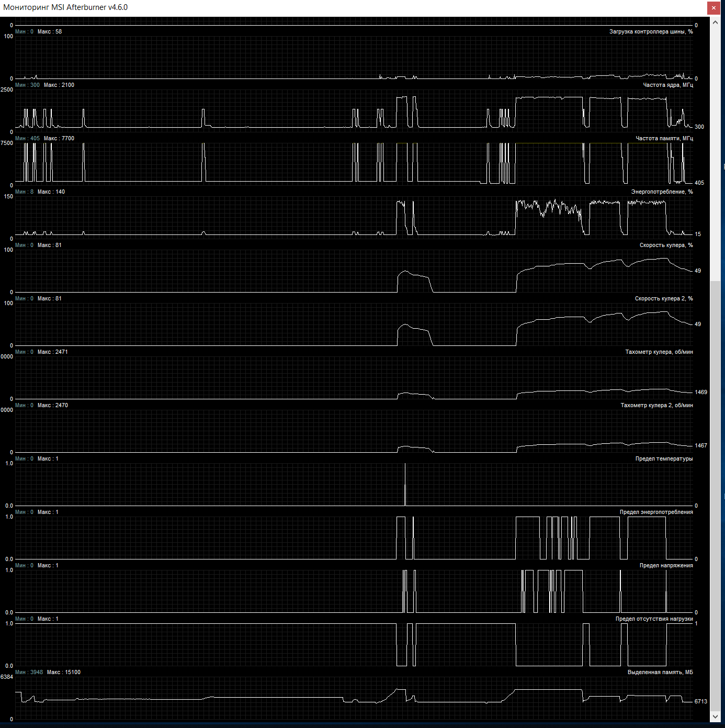Select the 'Скорость кулера 2, %' graph label
The height and width of the screenshot is (728, 725).
coord(664,298)
